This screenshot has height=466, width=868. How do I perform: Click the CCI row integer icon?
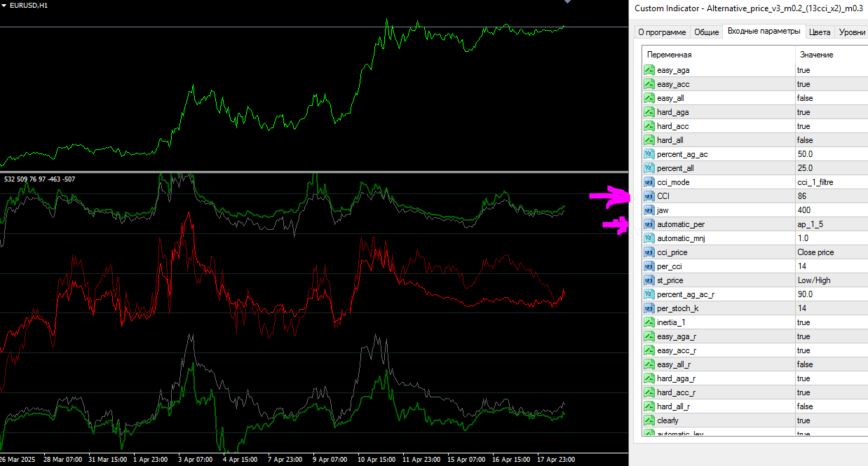[x=649, y=196]
